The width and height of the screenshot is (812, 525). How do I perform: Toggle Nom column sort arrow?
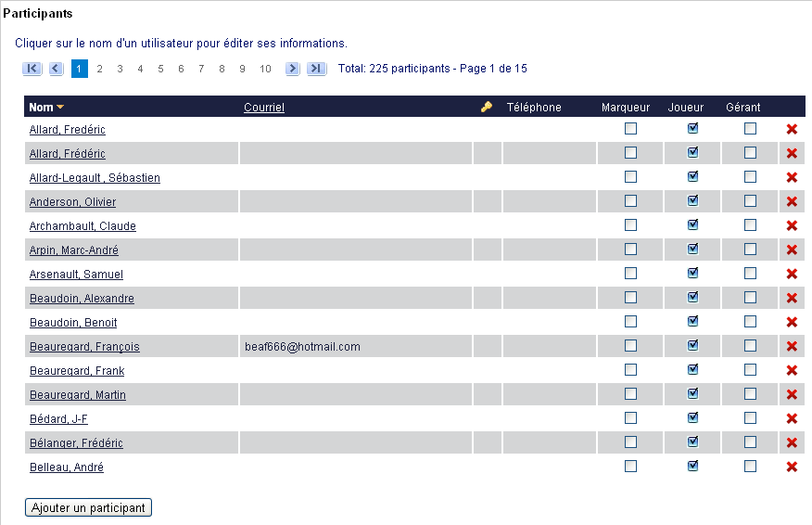[60, 108]
